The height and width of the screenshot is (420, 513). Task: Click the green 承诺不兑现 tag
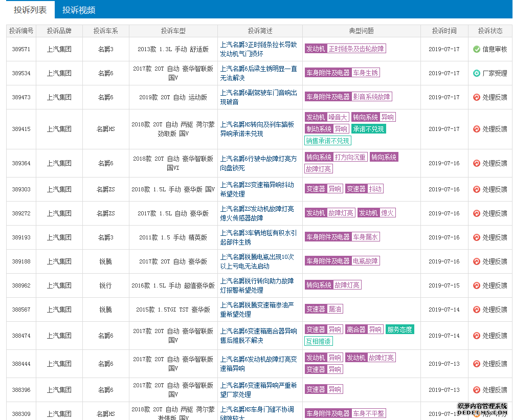pos(369,129)
